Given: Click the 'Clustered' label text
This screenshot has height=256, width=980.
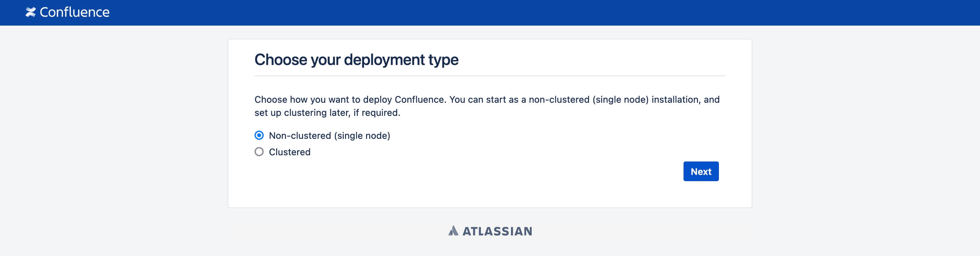Looking at the screenshot, I should pos(290,152).
